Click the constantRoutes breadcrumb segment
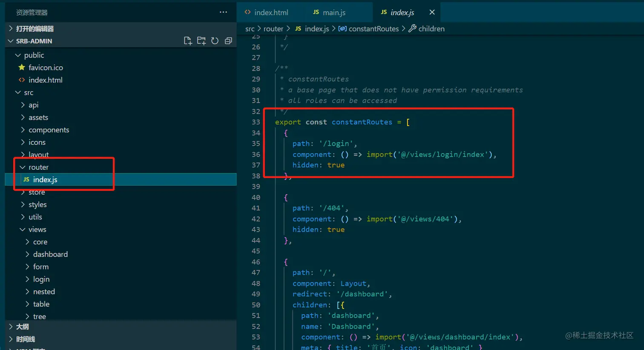This screenshot has width=644, height=350. point(369,29)
